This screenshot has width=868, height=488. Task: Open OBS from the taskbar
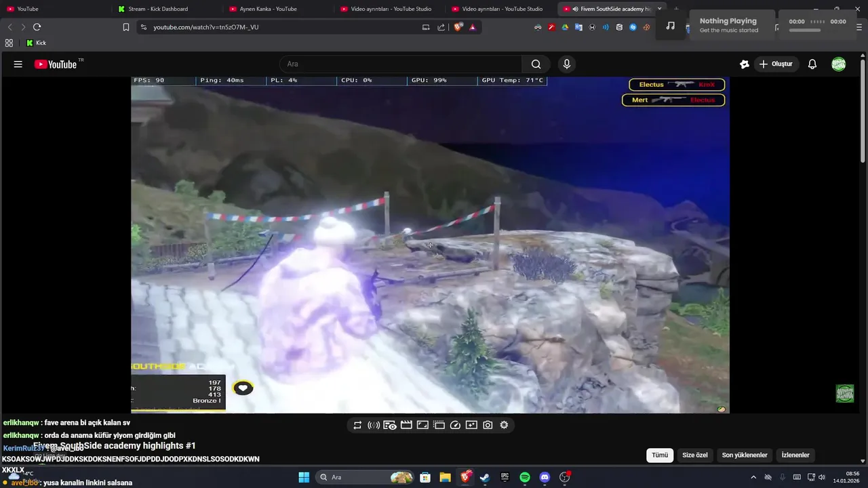[564, 477]
